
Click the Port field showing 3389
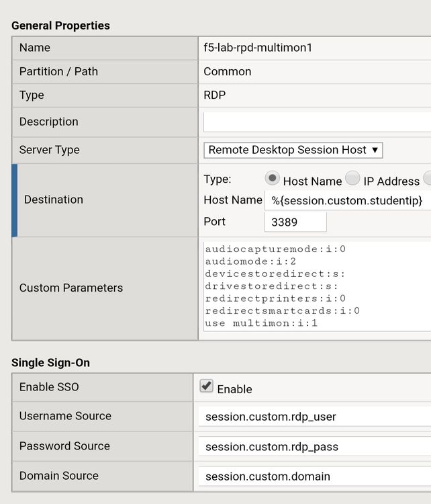(295, 222)
